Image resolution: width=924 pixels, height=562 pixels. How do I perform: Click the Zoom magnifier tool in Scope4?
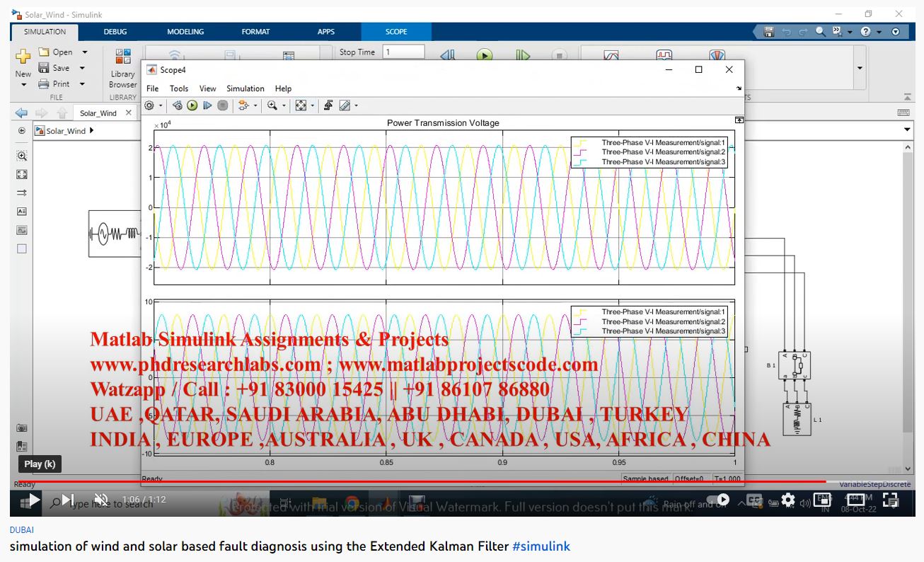point(272,105)
